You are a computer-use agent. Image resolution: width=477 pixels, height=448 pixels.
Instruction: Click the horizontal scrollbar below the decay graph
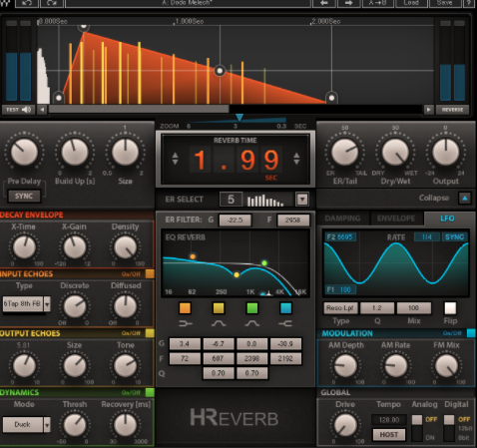click(139, 109)
